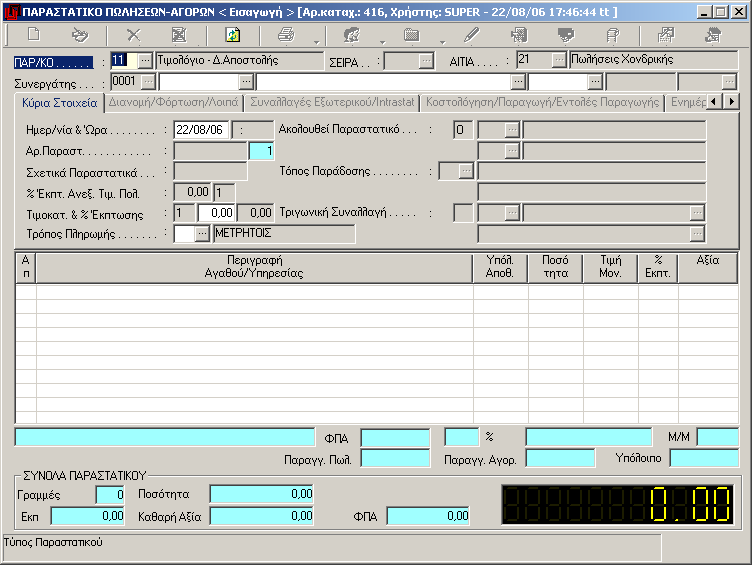The width and height of the screenshot is (752, 565).
Task: Click the printer icon in toolbar
Action: (286, 35)
